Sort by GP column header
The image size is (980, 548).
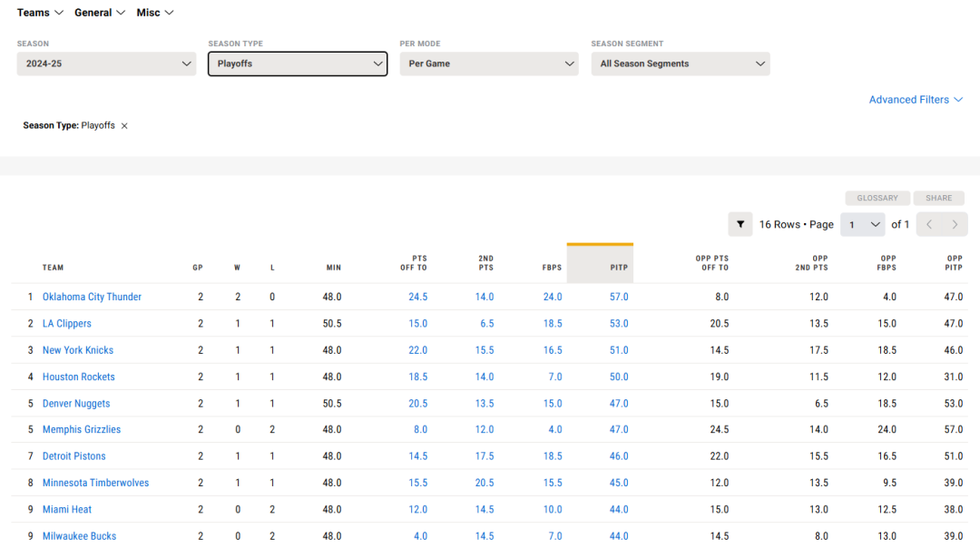[x=198, y=268]
